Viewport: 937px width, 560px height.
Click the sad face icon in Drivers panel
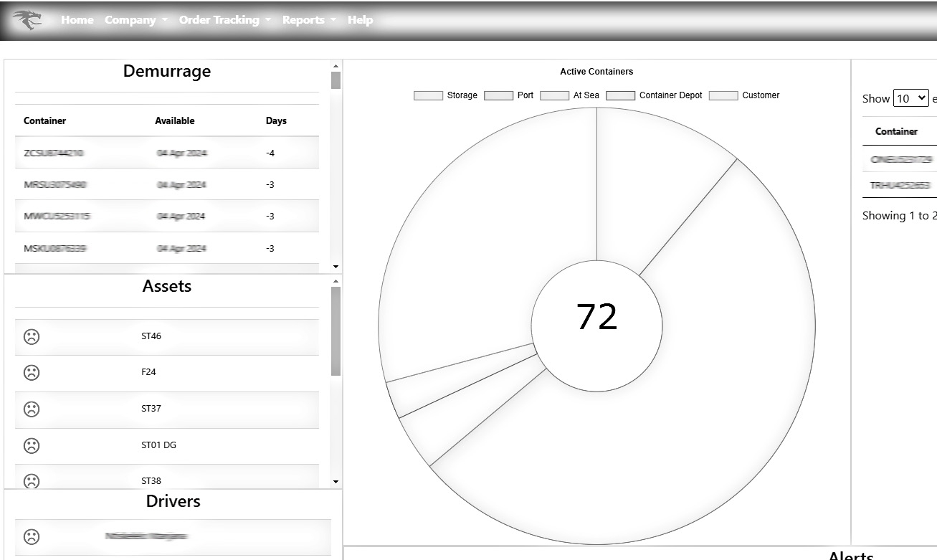pos(32,536)
